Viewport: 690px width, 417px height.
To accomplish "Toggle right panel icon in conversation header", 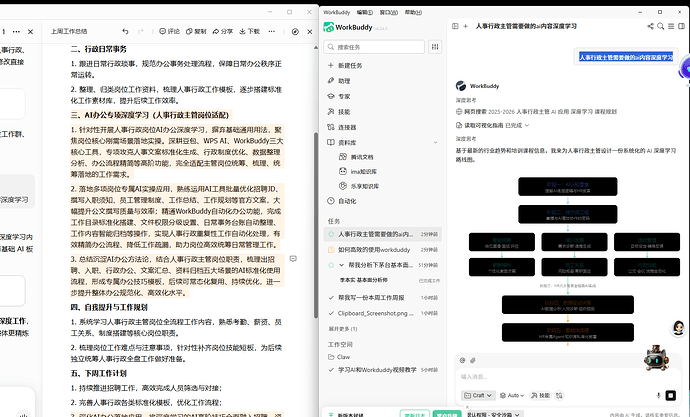I will tap(681, 26).
